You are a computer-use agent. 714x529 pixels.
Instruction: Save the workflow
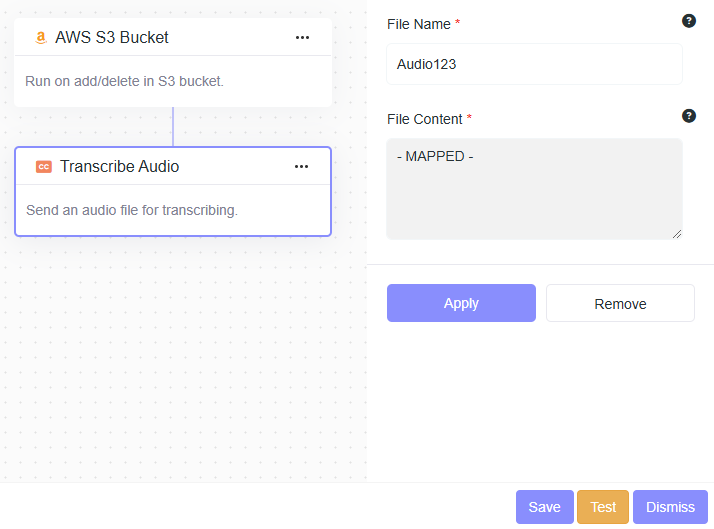[544, 507]
